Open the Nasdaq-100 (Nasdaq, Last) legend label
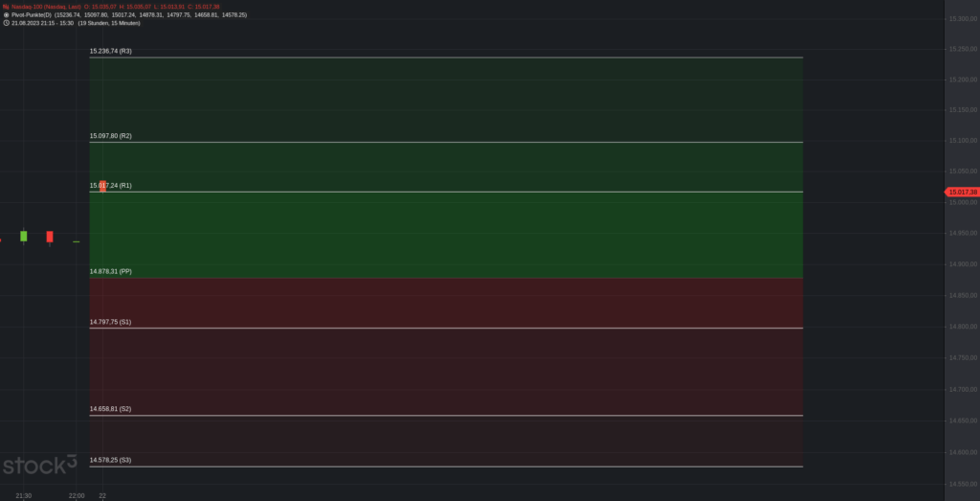Screen dimensions: 980x501 click(x=46, y=7)
